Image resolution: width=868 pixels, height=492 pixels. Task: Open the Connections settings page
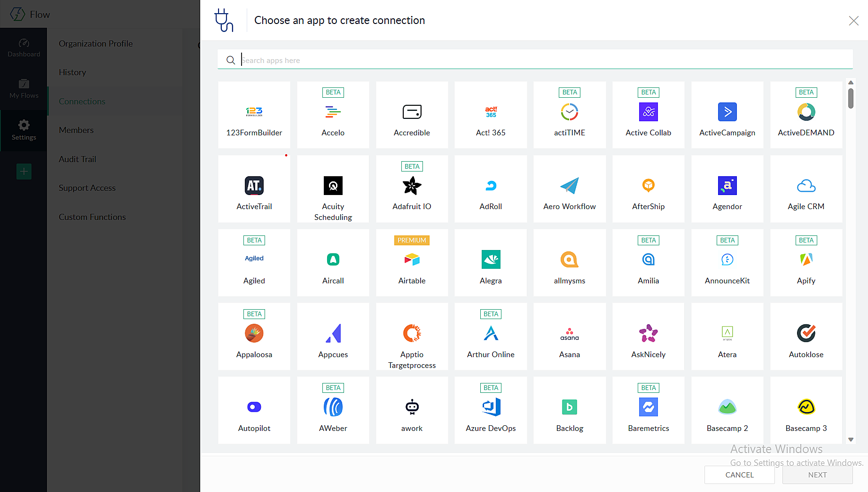pos(82,102)
